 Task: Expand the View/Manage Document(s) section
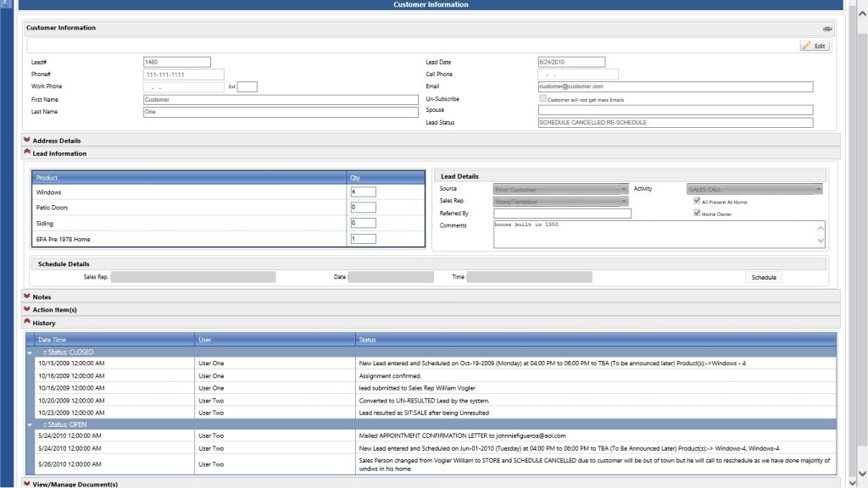point(26,484)
